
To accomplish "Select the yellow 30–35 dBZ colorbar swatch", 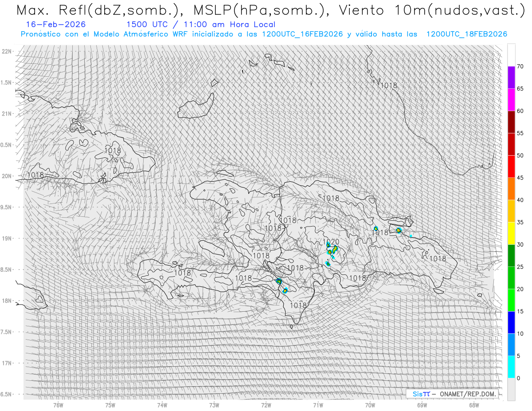I will [511, 233].
